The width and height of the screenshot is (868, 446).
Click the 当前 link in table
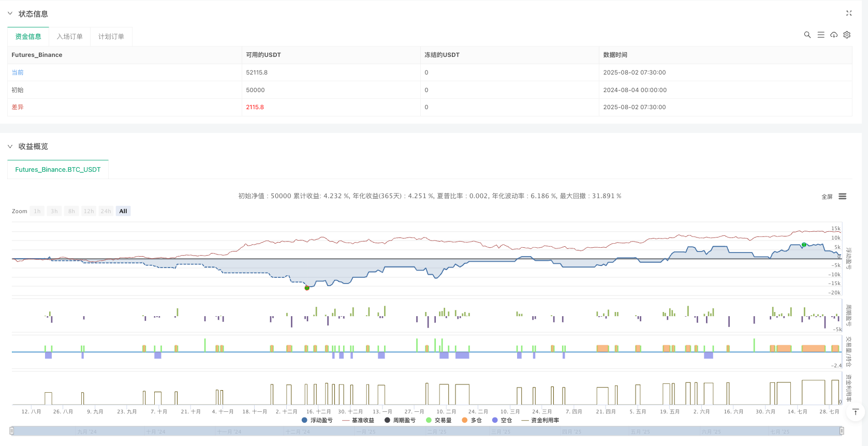pos(18,72)
